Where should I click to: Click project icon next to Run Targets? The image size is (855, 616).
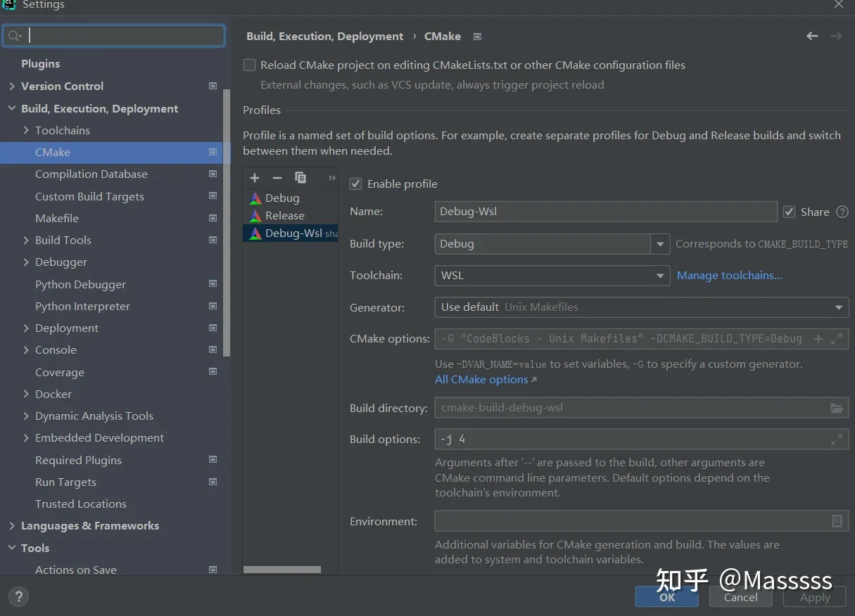click(x=213, y=482)
